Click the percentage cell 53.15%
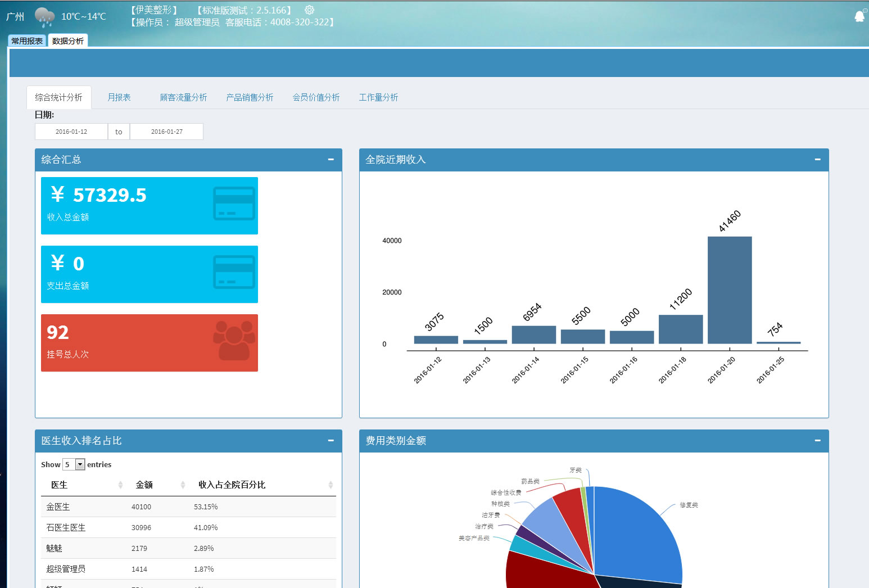The height and width of the screenshot is (588, 869). (206, 507)
